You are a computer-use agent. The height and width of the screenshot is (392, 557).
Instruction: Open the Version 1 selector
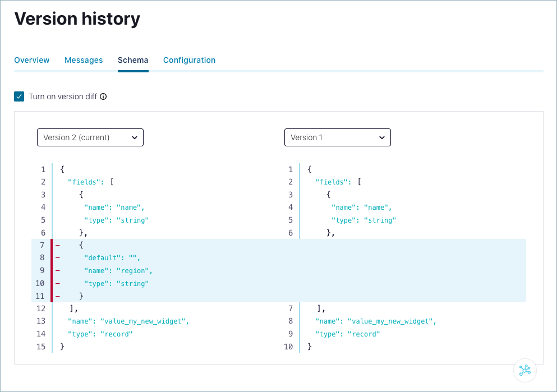click(x=337, y=137)
